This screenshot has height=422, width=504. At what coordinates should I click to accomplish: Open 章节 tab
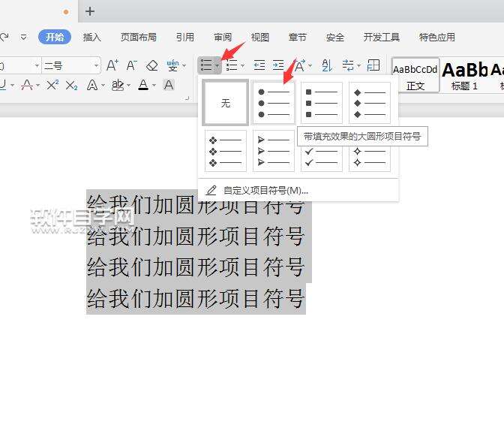(x=297, y=38)
